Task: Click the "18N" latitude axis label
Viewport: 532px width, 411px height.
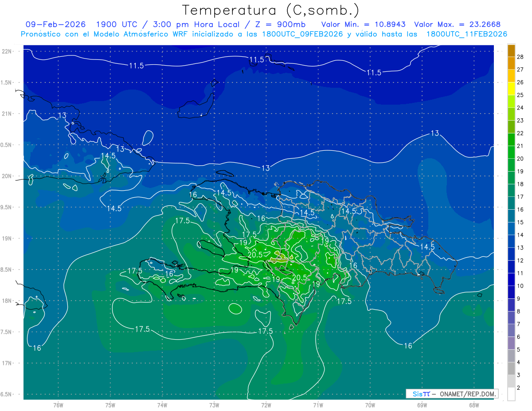Action: [8, 301]
